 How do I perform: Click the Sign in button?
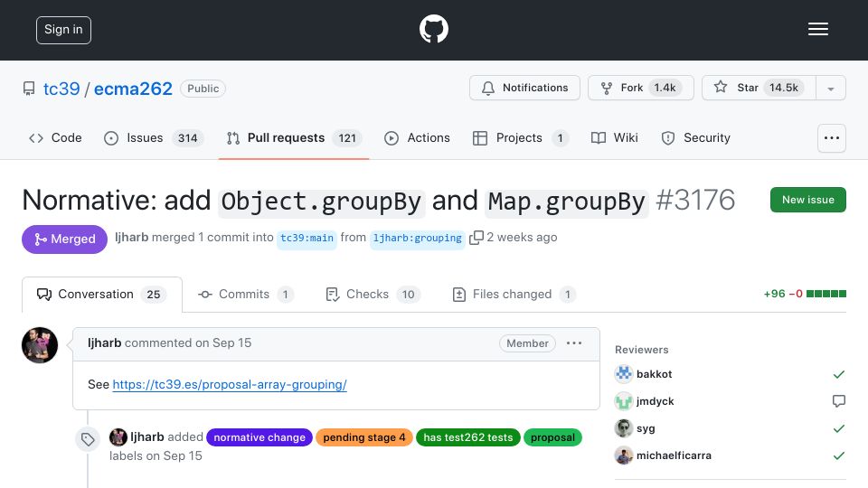(63, 30)
